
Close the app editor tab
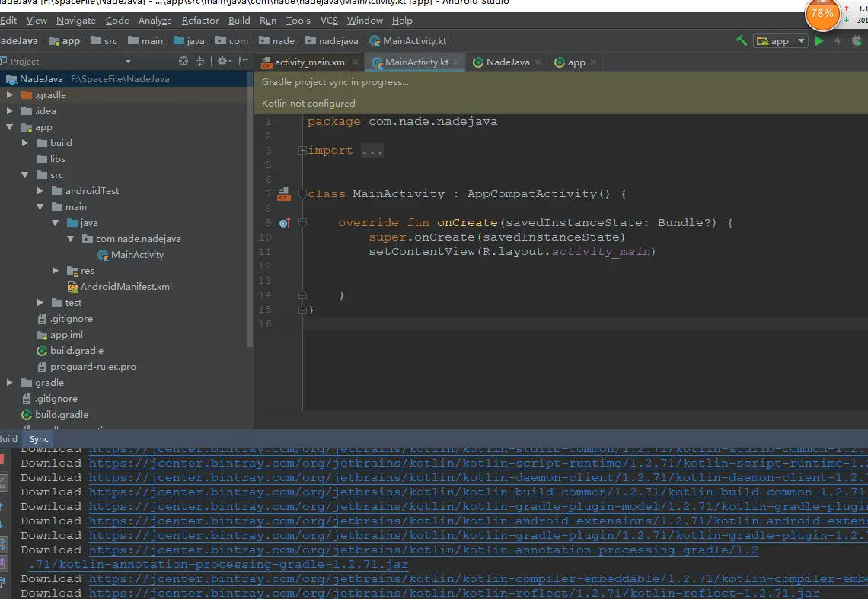pyautogui.click(x=593, y=62)
